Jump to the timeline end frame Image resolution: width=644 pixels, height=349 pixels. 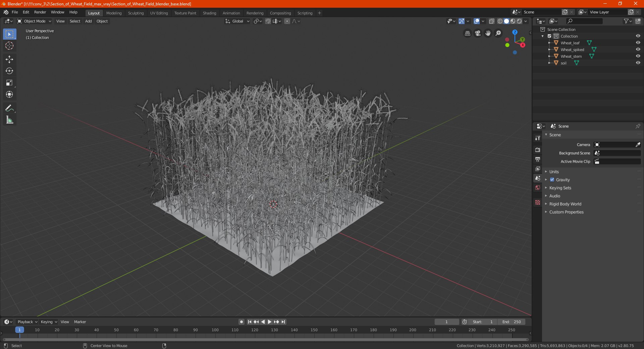(283, 322)
